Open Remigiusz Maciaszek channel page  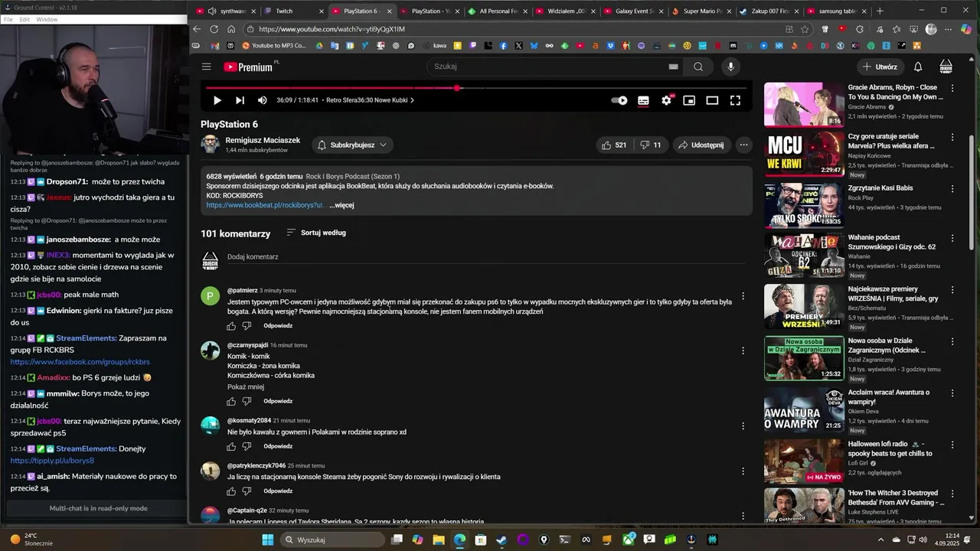[x=263, y=140]
